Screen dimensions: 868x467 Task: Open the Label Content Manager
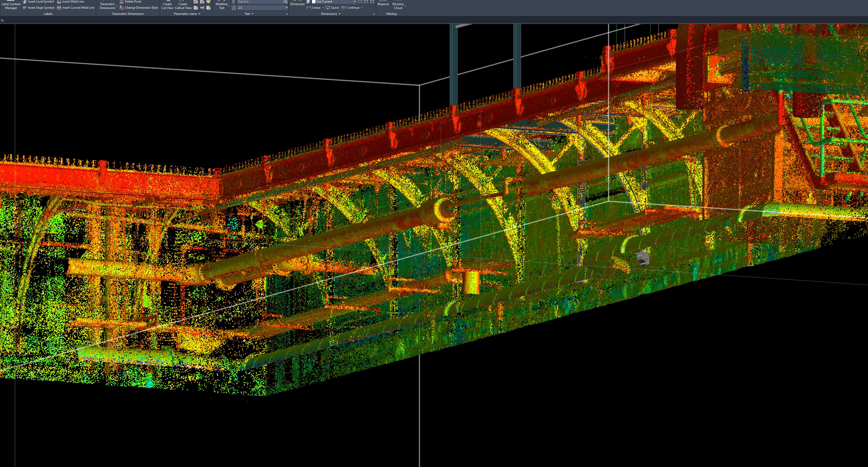(x=11, y=4)
